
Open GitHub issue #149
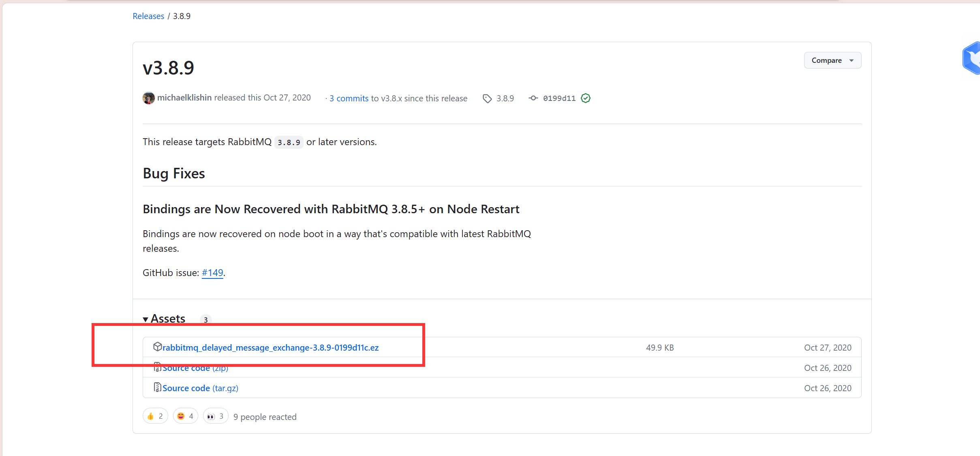coord(212,272)
